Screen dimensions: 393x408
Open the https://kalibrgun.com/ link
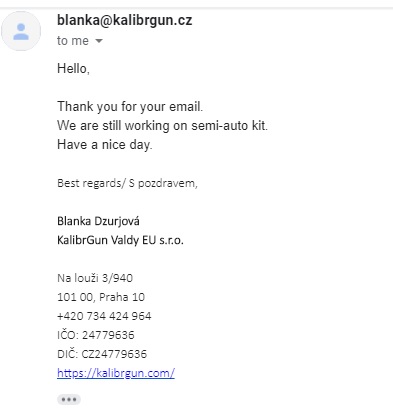pyautogui.click(x=116, y=373)
